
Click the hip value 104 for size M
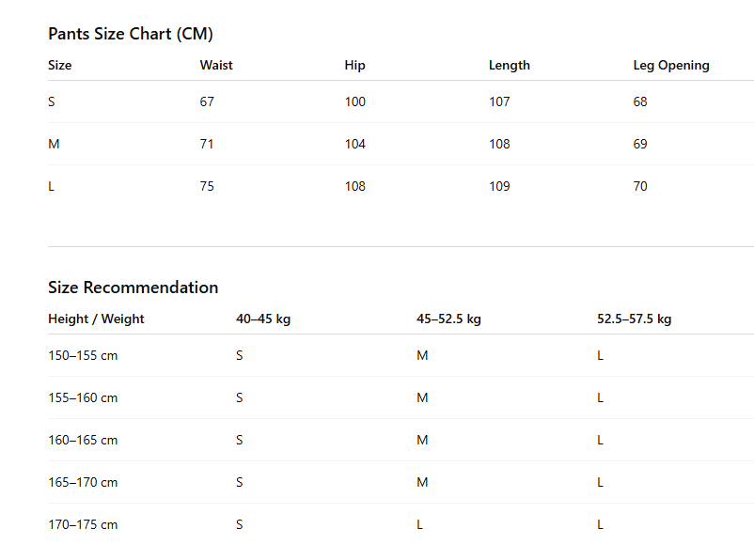[354, 144]
